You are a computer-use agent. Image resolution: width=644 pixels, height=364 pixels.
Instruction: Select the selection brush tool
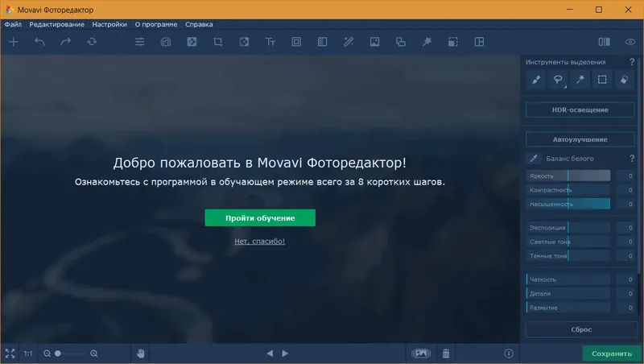click(536, 80)
